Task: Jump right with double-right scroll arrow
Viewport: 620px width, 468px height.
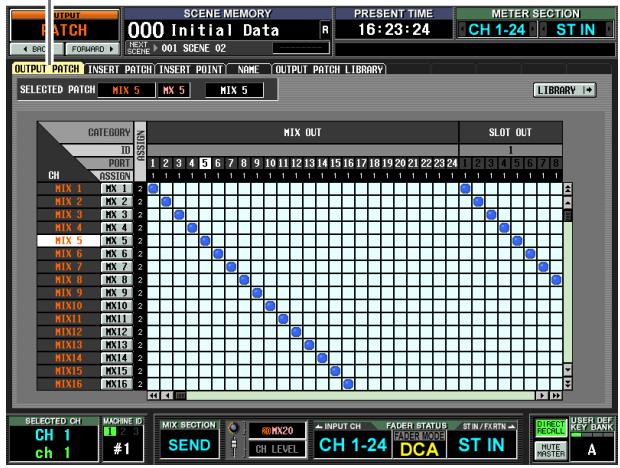Action: click(556, 395)
